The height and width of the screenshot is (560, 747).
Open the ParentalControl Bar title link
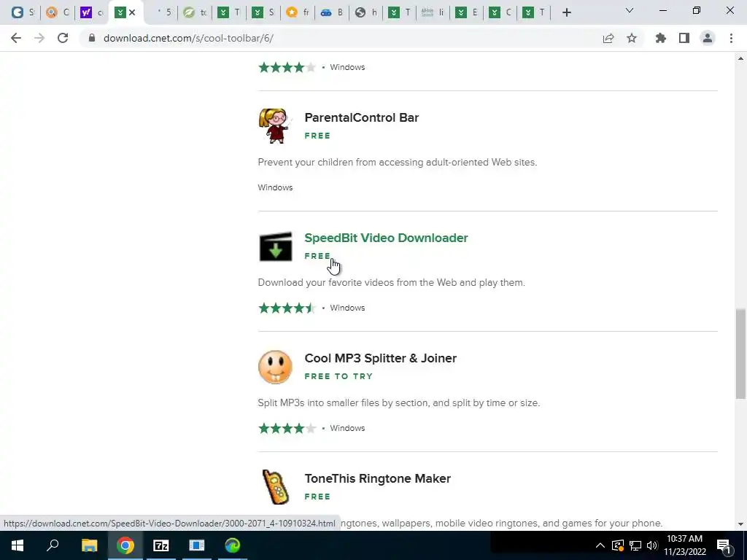coord(362,117)
